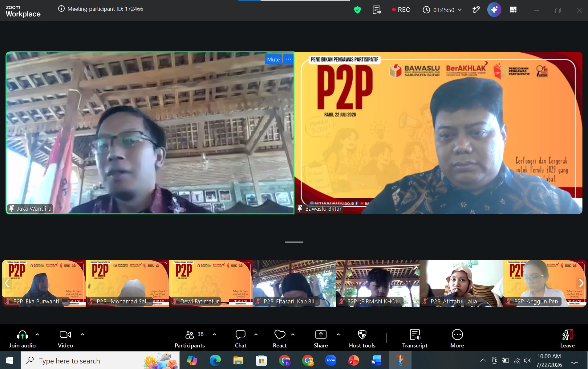Click the Leave meeting button

[567, 339]
